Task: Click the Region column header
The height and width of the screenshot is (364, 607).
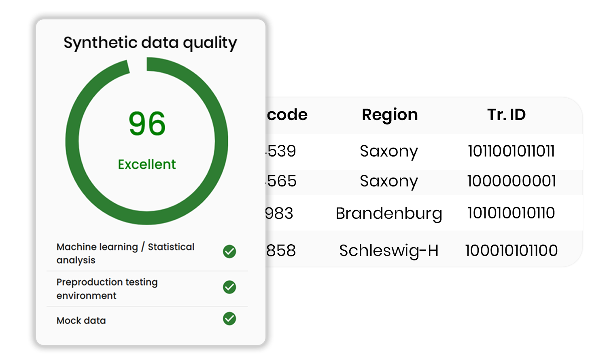Action: coord(390,115)
